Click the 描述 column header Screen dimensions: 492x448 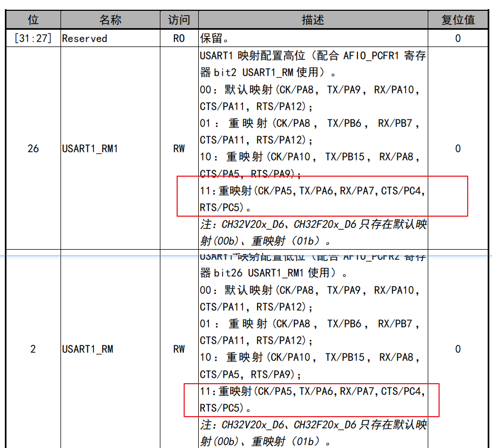click(313, 21)
